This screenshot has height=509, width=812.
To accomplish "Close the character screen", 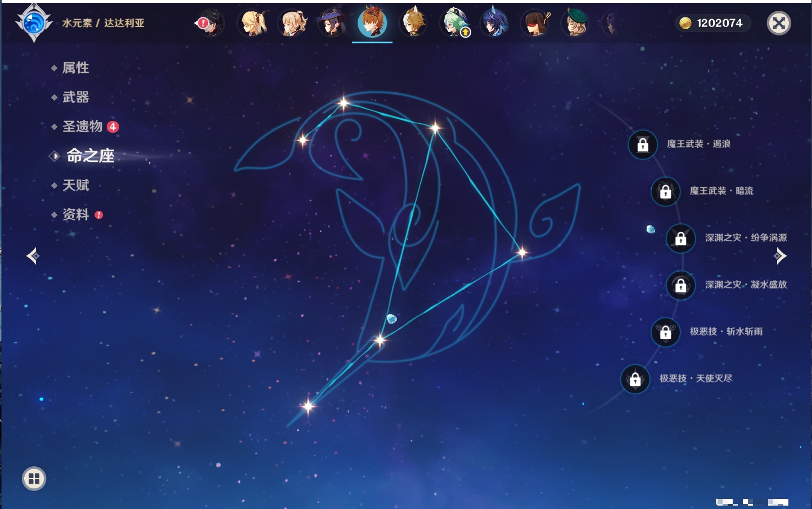I will pos(779,23).
